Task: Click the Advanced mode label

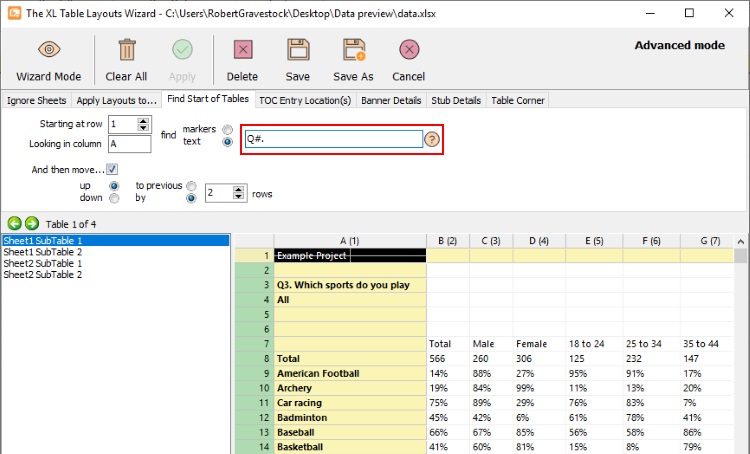Action: [x=679, y=45]
